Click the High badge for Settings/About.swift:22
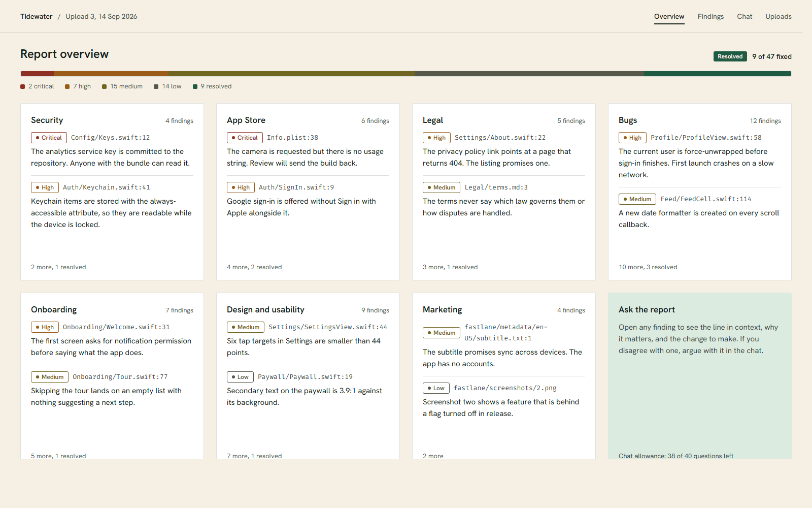This screenshot has width=812, height=508. pyautogui.click(x=436, y=138)
